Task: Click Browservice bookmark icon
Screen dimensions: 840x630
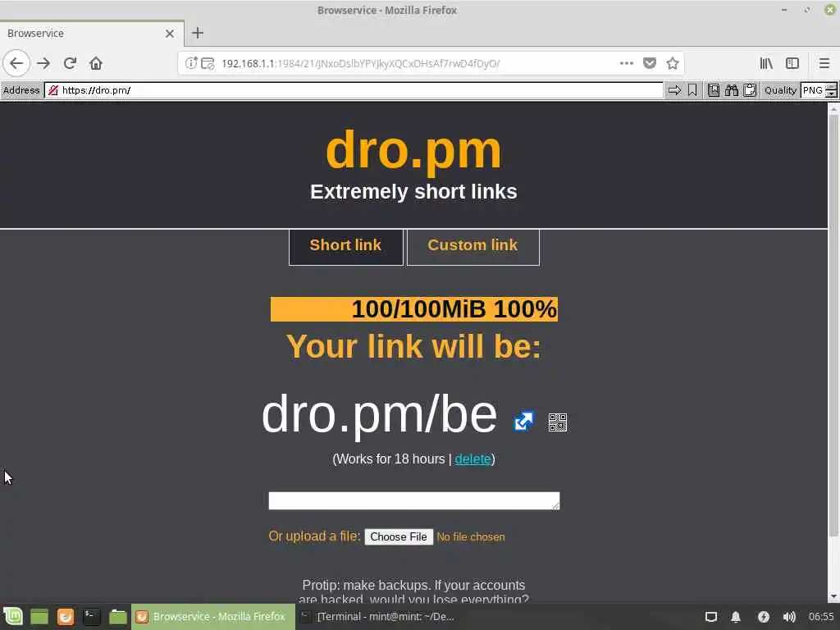Action: (692, 90)
